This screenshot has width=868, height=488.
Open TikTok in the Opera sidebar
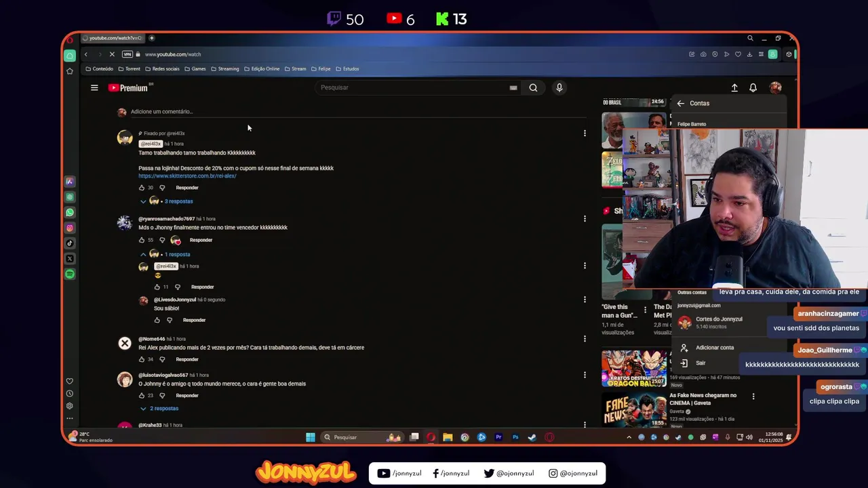click(x=70, y=243)
